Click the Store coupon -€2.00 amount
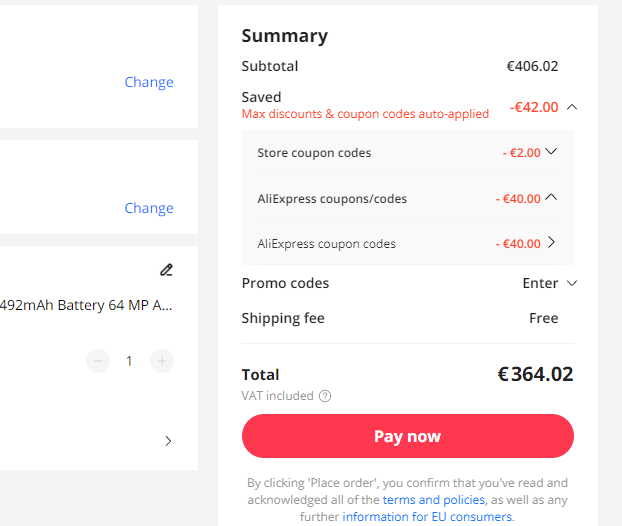 [x=522, y=153]
